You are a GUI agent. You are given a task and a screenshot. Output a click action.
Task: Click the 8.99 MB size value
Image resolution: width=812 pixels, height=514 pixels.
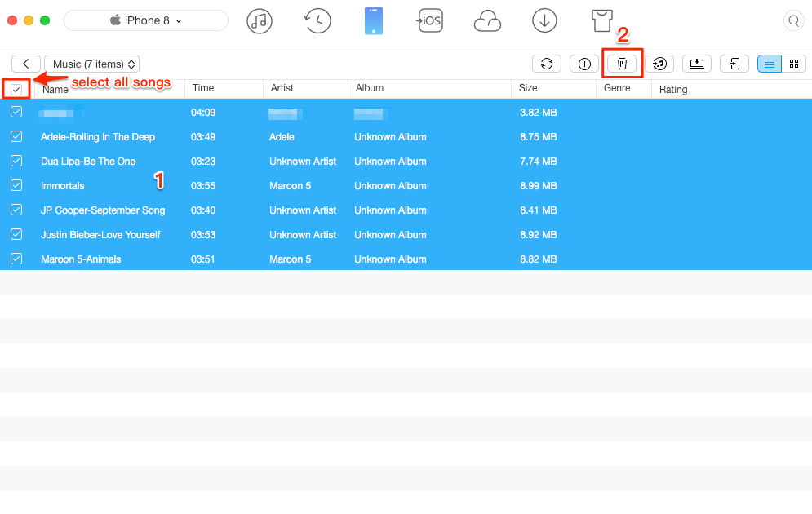(x=539, y=186)
